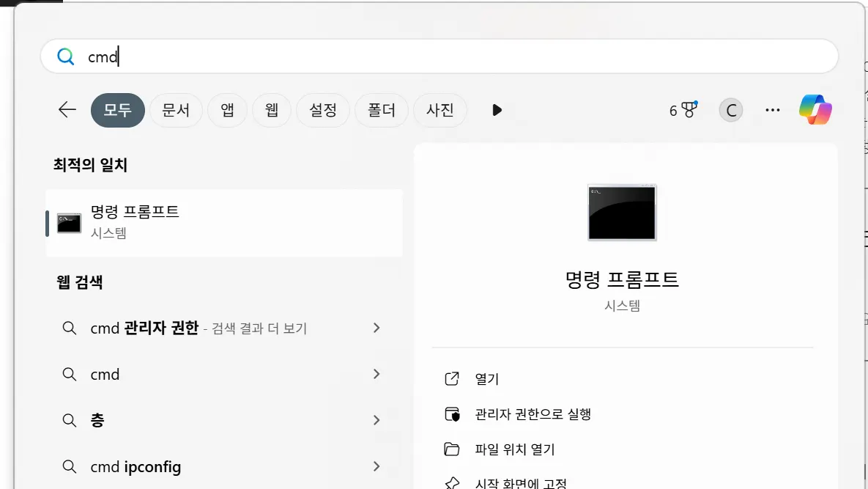Click 열기 to open Command Prompt
Viewport: 868px width, 489px height.
click(486, 379)
